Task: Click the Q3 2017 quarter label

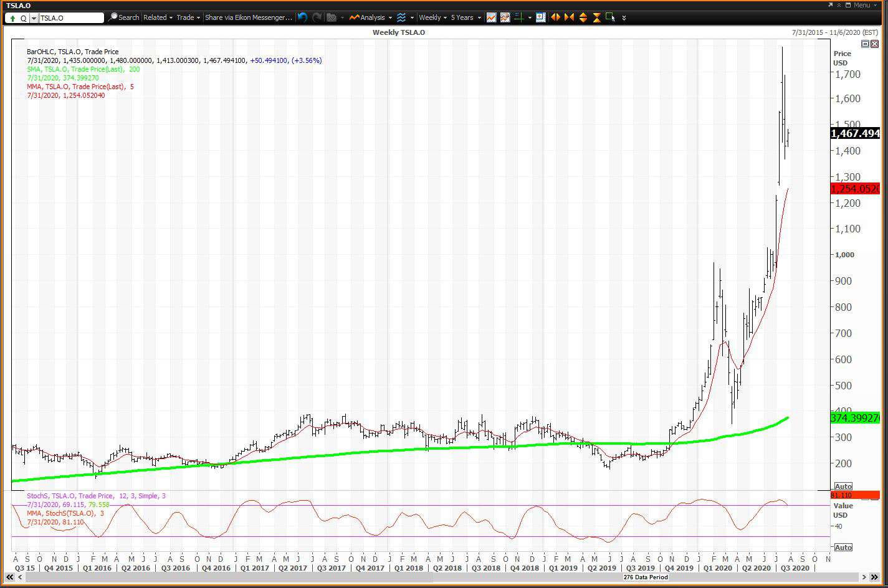Action: [x=332, y=568]
